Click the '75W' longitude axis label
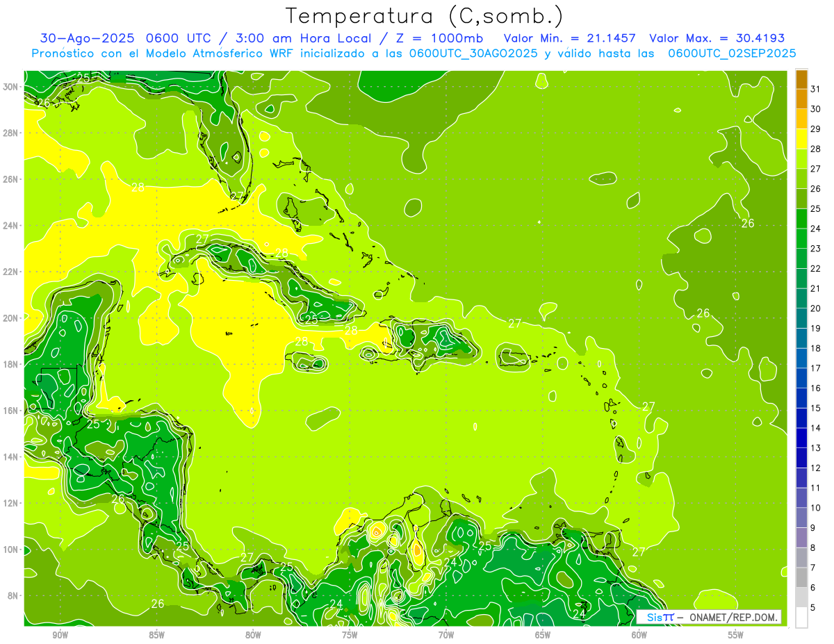This screenshot has height=644, width=834. tap(350, 635)
